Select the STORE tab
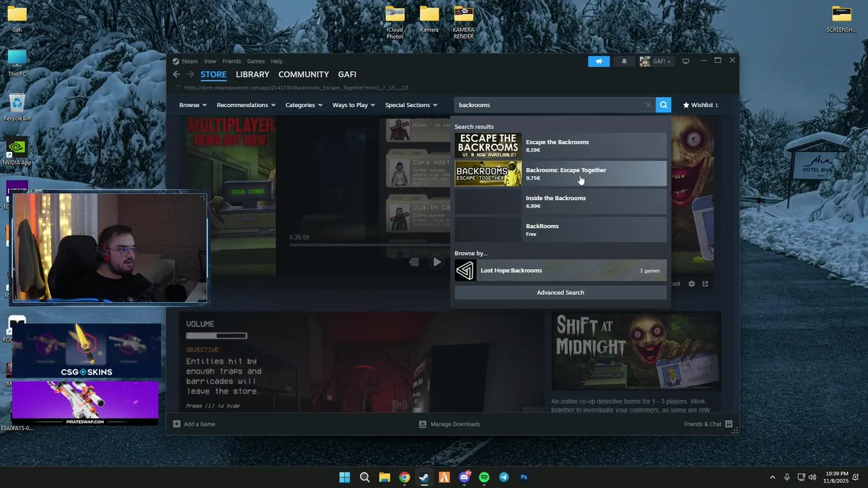This screenshot has width=868, height=488. click(x=214, y=75)
